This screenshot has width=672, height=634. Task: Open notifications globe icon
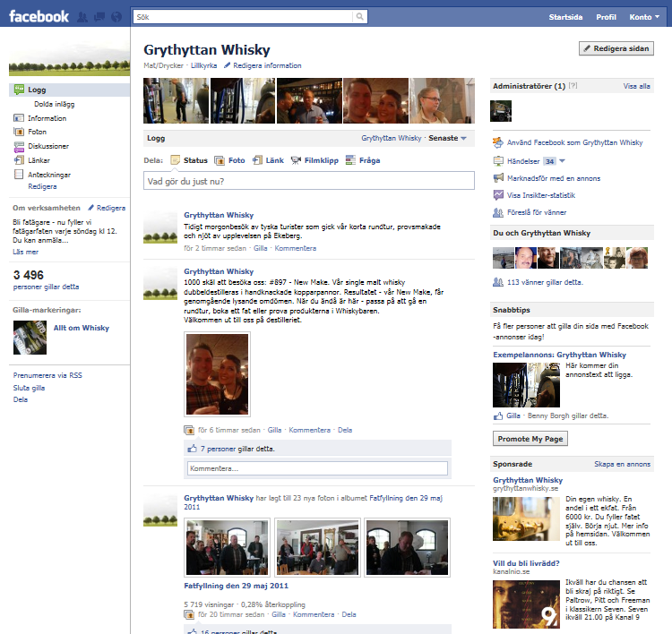coord(116,17)
